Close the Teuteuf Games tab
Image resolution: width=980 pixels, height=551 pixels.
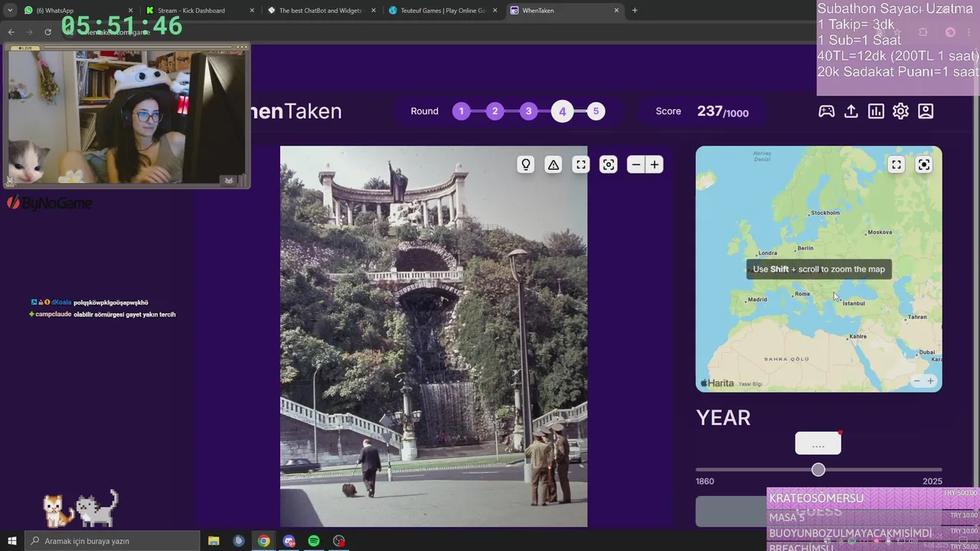(495, 11)
